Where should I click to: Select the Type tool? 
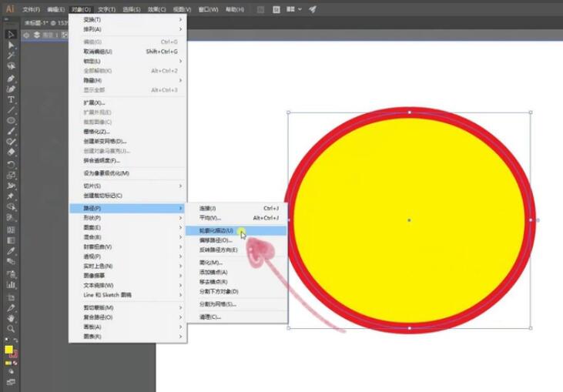tap(11, 99)
